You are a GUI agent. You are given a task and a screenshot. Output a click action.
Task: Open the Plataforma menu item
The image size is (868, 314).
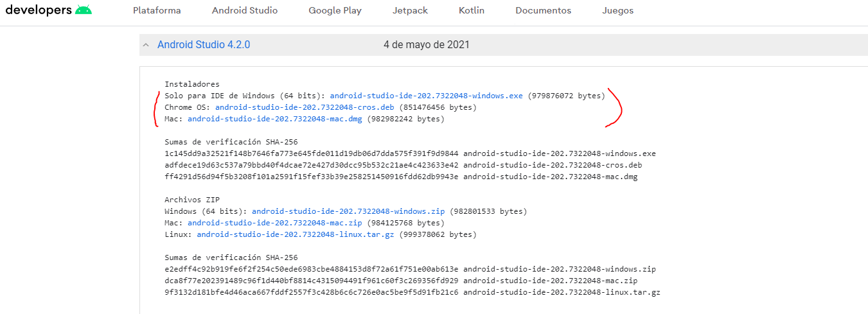(x=157, y=10)
